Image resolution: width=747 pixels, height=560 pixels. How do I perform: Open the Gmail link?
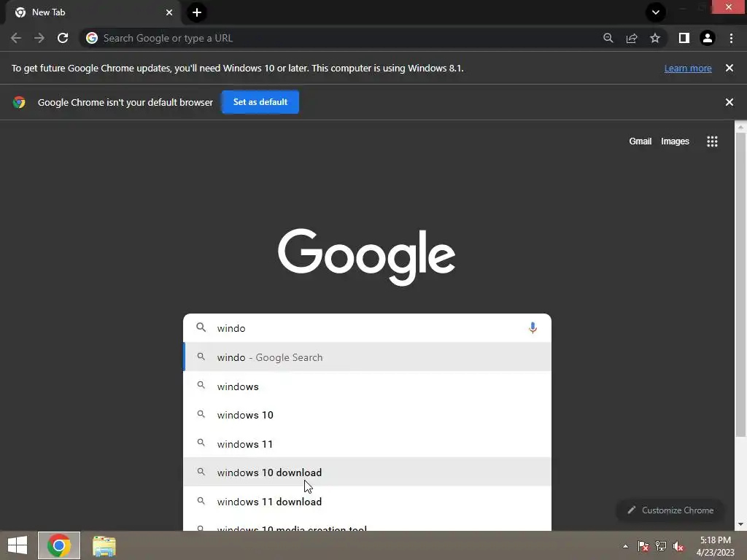(640, 141)
